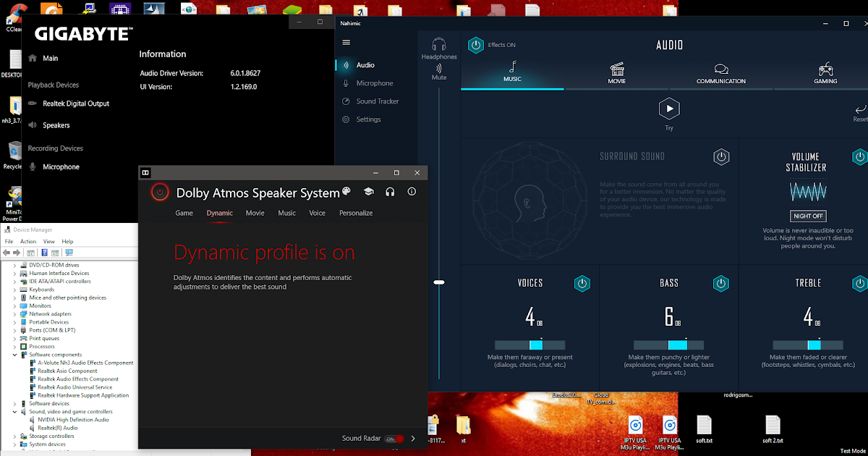The image size is (868, 456).
Task: Open Dolby Atmos info icon
Action: coord(412,192)
